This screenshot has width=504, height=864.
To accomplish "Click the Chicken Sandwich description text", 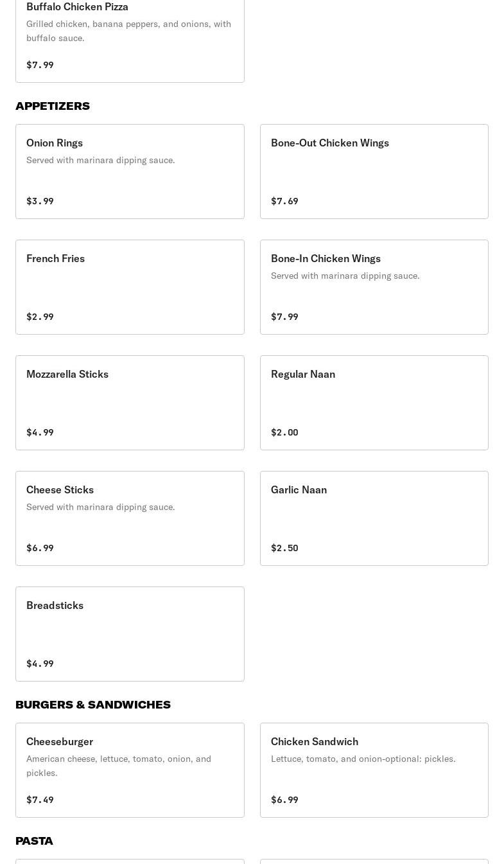I will pyautogui.click(x=363, y=759).
